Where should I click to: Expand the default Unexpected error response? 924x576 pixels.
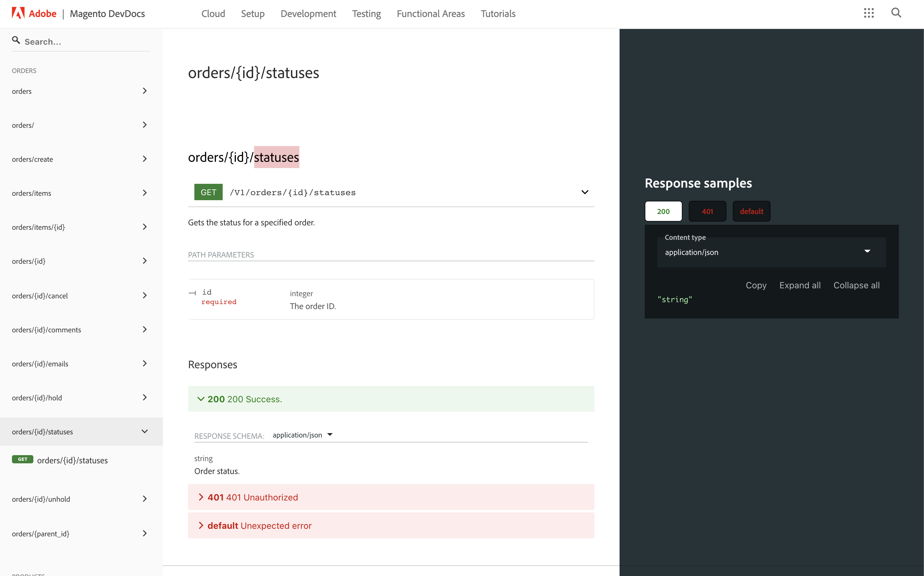click(391, 525)
